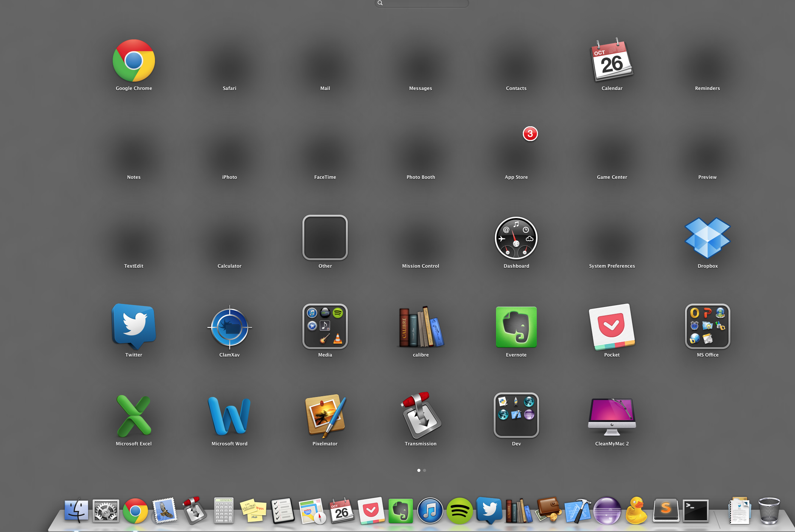Open Pocket from the Launchpad grid
Screen dimensions: 795x532
612,327
